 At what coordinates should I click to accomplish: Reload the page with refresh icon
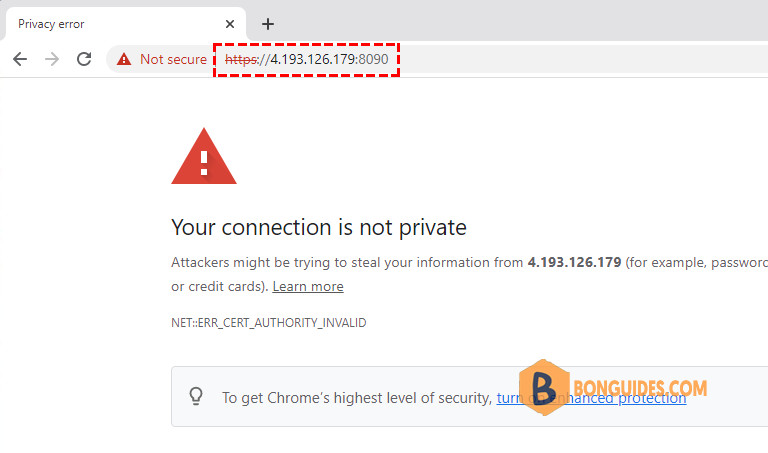pos(84,59)
